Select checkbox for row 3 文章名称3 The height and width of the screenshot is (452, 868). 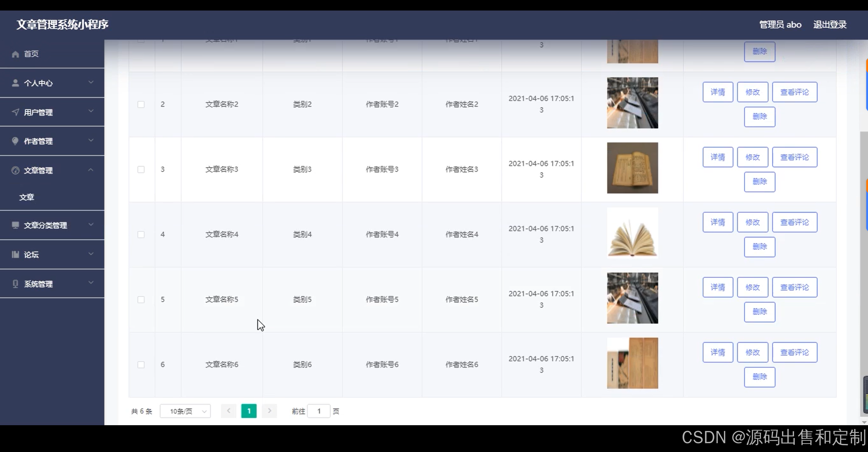[x=141, y=169]
